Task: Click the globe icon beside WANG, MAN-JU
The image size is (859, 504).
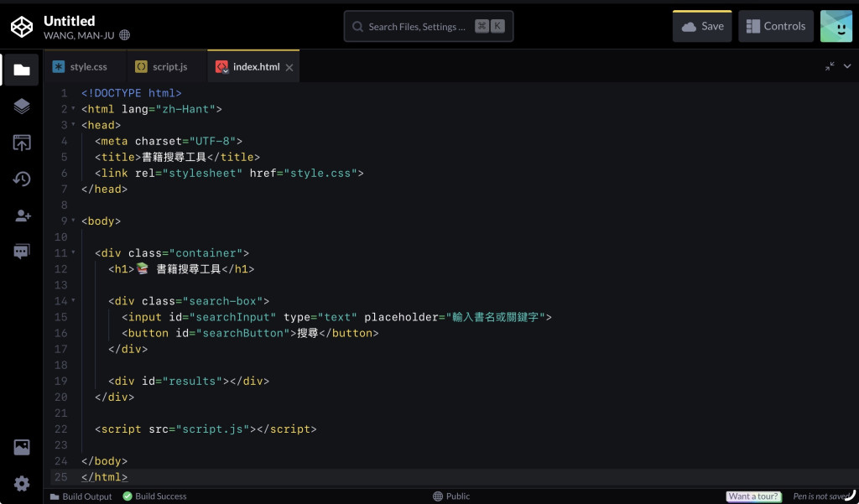Action: click(x=124, y=35)
